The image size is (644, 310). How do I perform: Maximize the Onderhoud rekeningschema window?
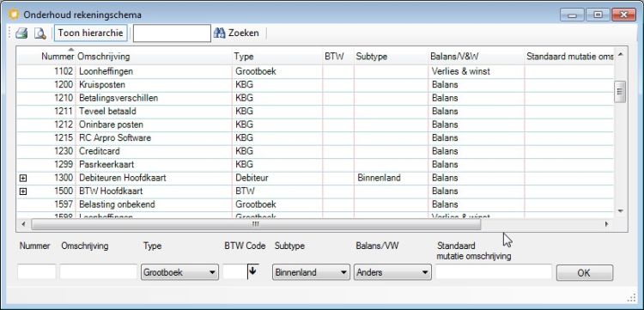598,15
